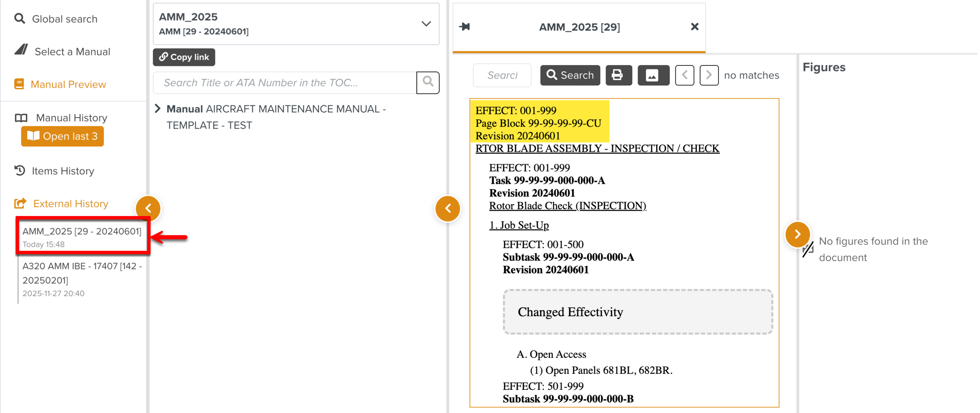Go to previous search match arrow

(684, 75)
